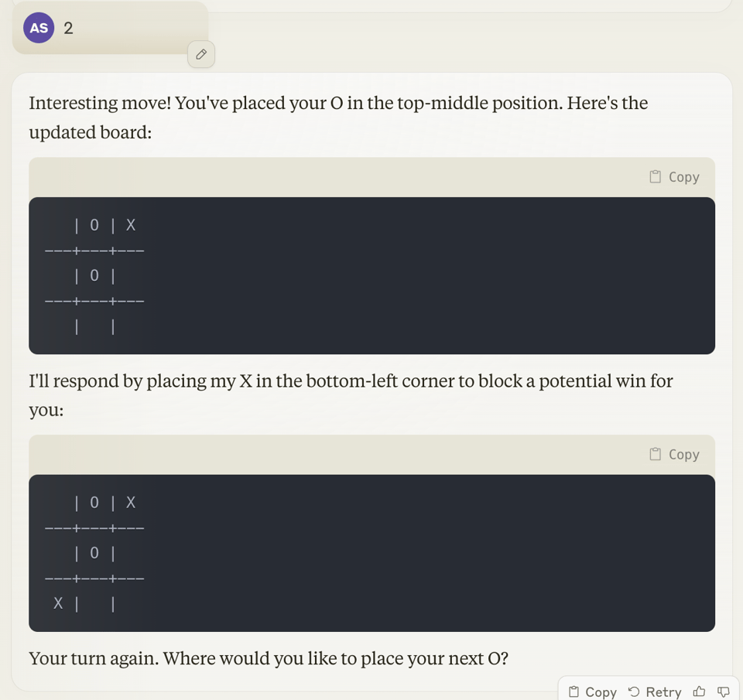Give the response a thumbs up
Image resolution: width=743 pixels, height=700 pixels.
point(699,691)
